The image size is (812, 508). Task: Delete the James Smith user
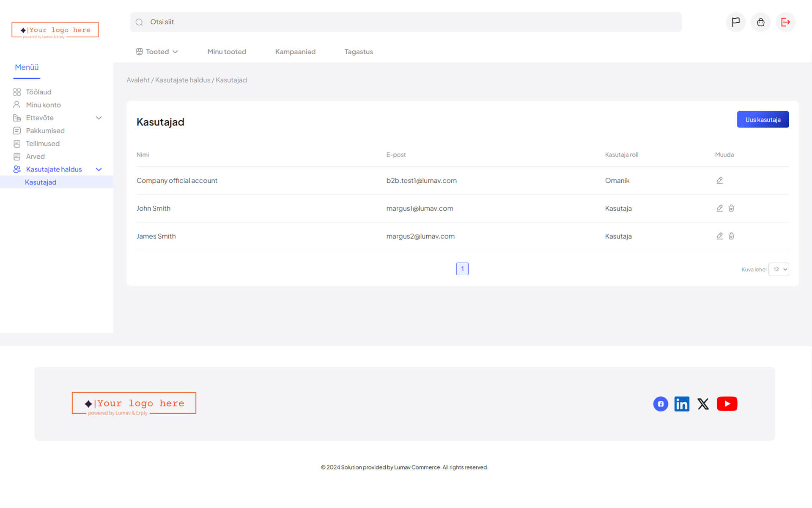(x=731, y=236)
